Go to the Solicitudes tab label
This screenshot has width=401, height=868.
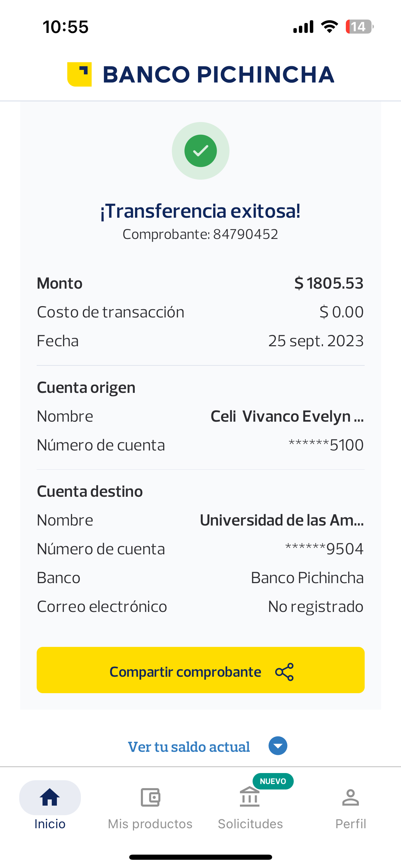[x=250, y=824]
